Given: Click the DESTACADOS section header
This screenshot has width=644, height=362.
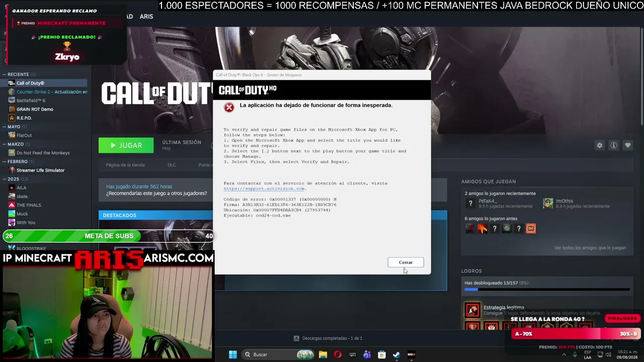Looking at the screenshot, I should tap(120, 215).
